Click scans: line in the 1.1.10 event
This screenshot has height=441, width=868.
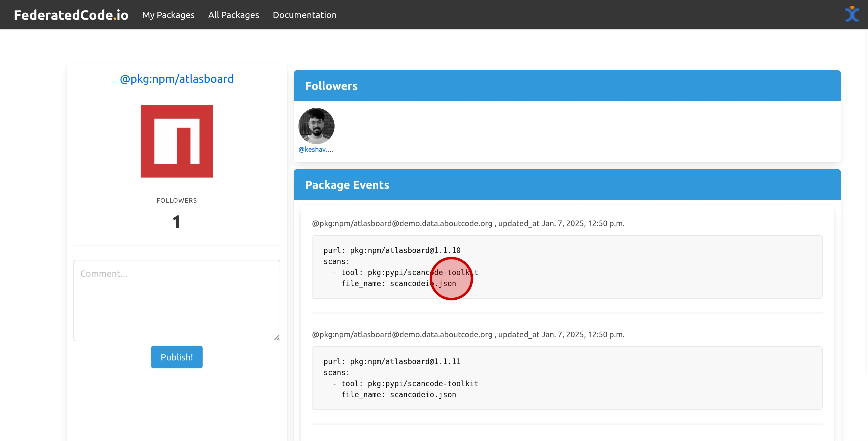click(337, 262)
